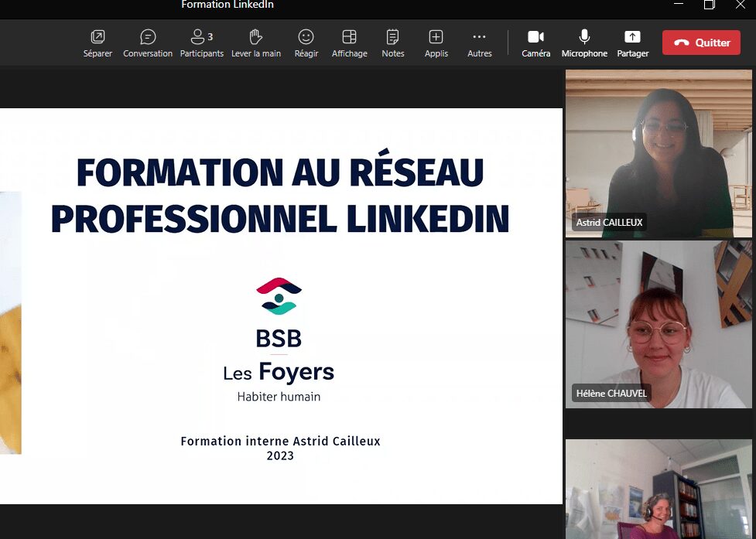Raise hand with Lever la main
756x539 pixels.
(256, 43)
